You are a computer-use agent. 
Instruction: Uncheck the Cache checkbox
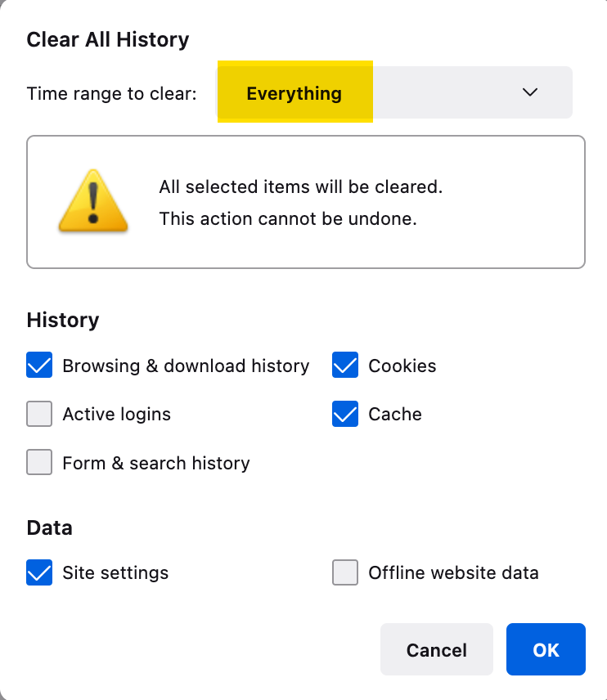(x=345, y=414)
